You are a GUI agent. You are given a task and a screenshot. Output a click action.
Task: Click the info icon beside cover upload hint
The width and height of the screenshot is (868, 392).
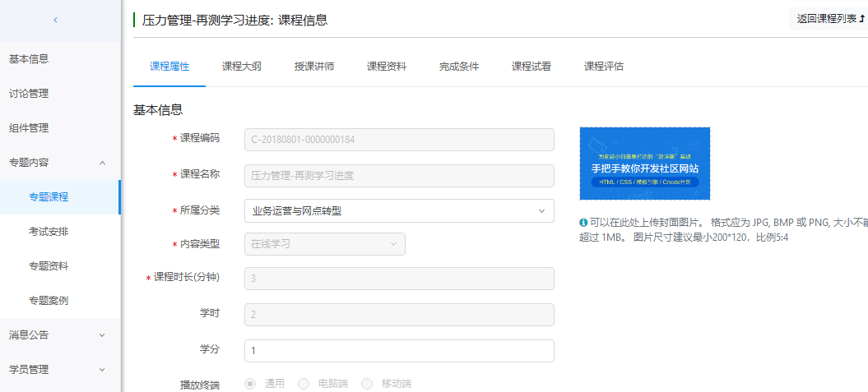click(x=583, y=222)
